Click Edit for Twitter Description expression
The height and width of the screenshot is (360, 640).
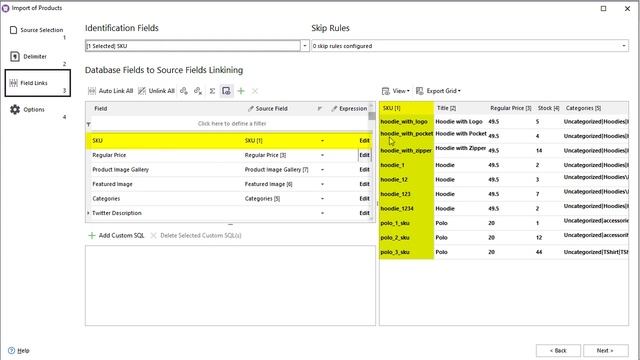tap(364, 213)
